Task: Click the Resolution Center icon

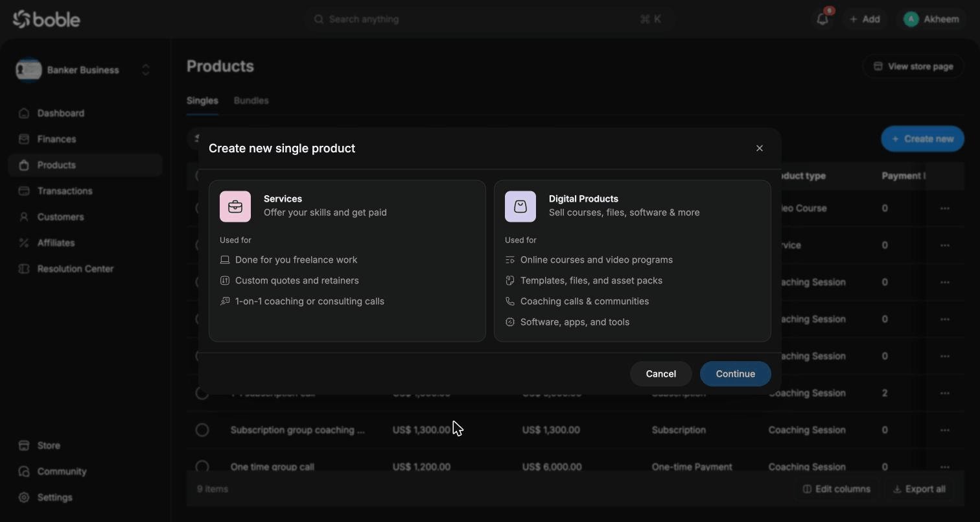Action: 24,269
